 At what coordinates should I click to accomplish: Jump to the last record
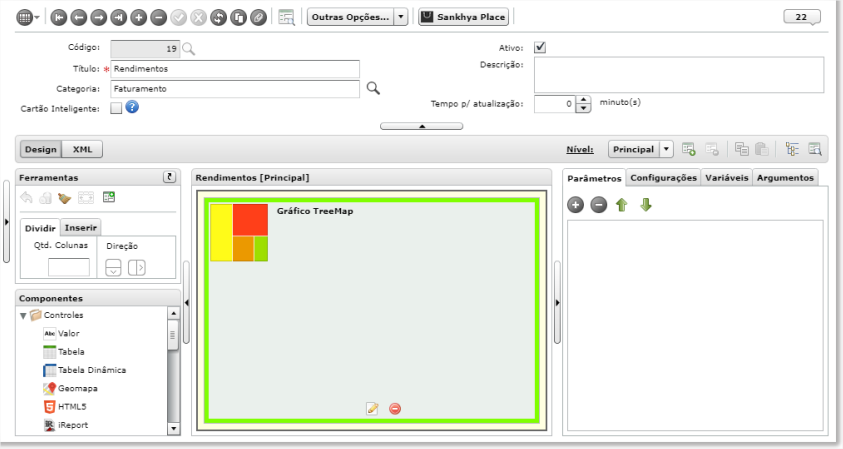pos(118,18)
